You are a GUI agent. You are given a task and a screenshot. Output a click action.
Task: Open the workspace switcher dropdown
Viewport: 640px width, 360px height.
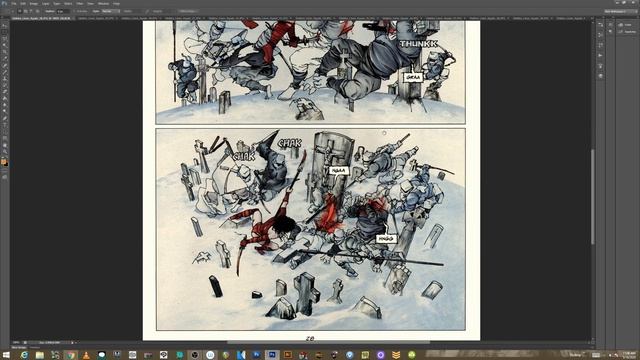pyautogui.click(x=620, y=11)
